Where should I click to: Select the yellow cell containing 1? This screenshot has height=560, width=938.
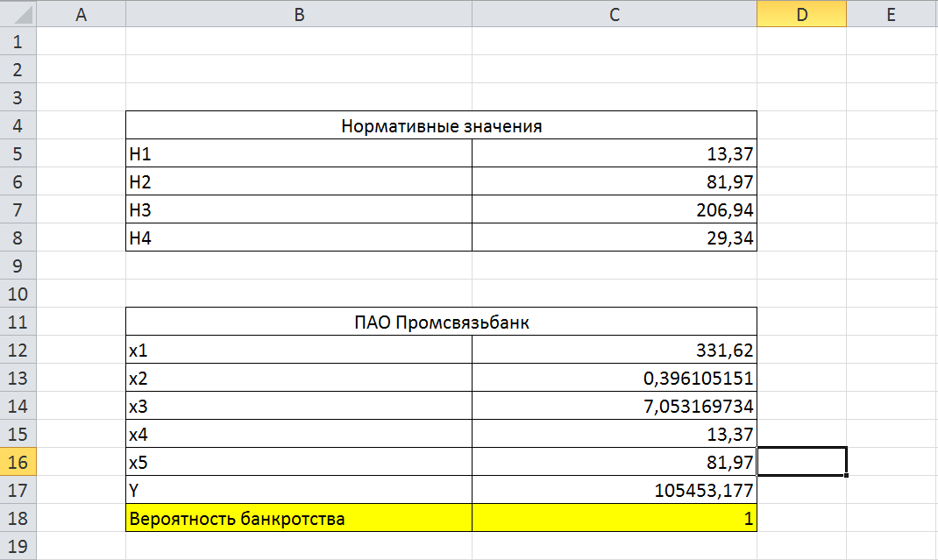click(x=615, y=518)
